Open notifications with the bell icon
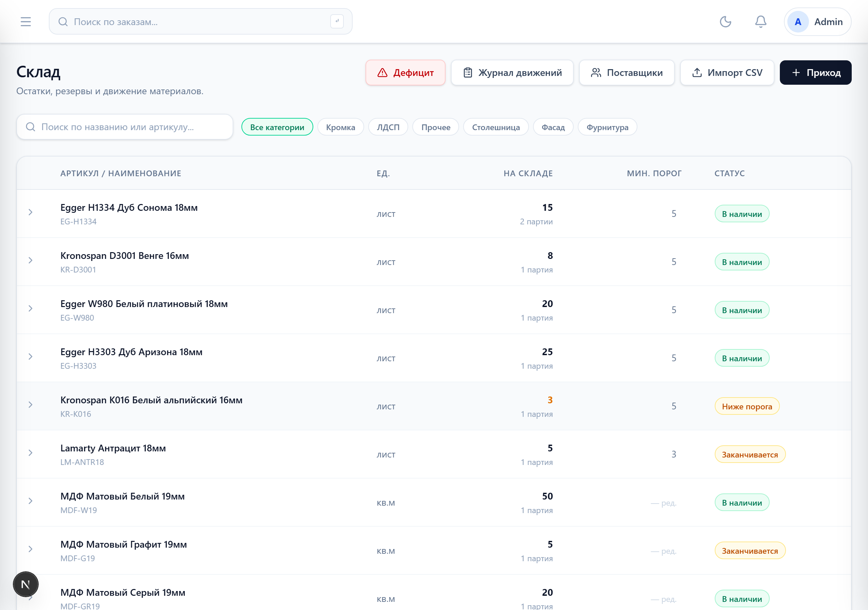Viewport: 868px width, 610px height. coord(760,22)
